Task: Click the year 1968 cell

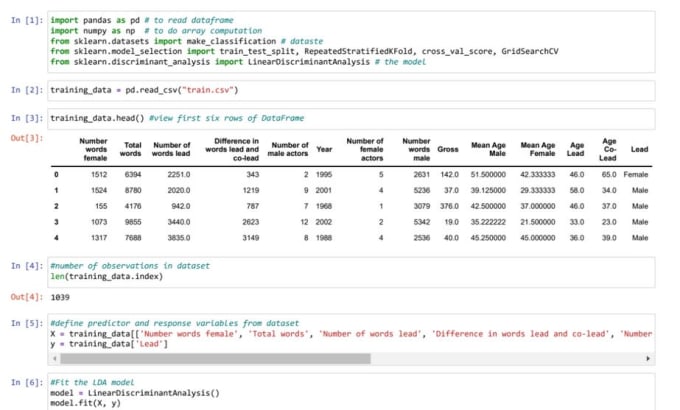Action: tap(324, 206)
